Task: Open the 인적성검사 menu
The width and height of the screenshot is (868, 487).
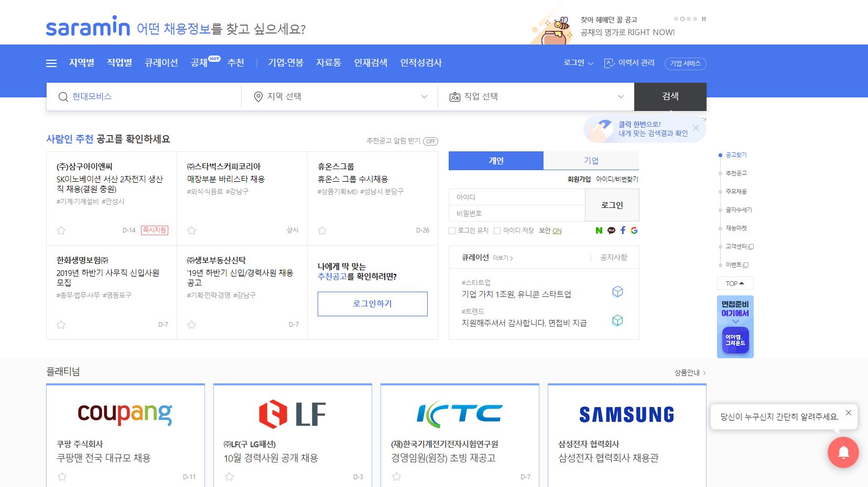Action: click(x=421, y=63)
